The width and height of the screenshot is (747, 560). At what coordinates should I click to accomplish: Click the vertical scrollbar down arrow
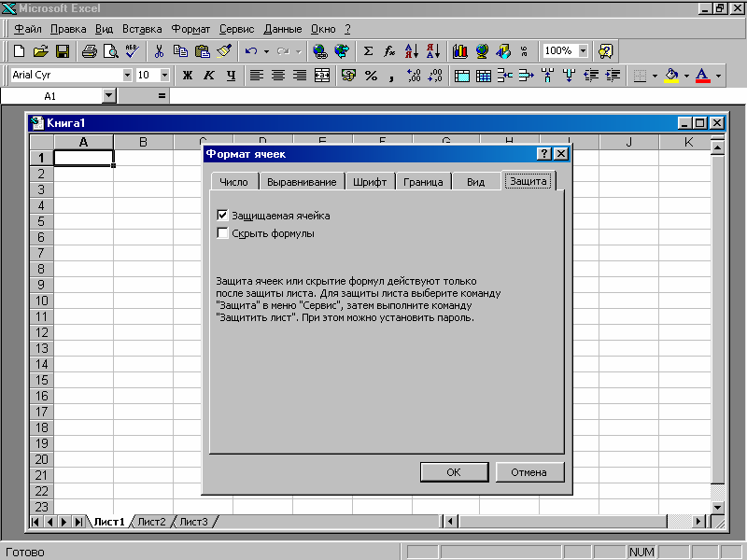pos(717,507)
